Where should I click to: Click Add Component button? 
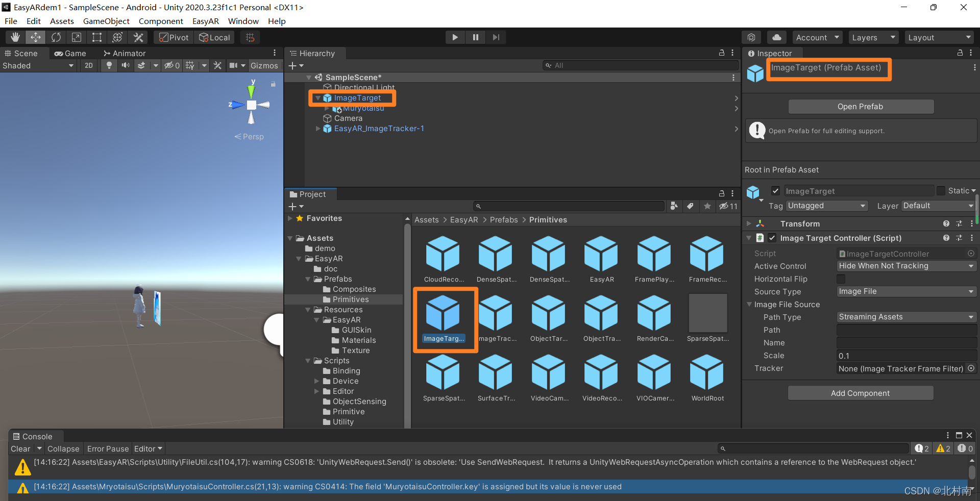coord(861,393)
